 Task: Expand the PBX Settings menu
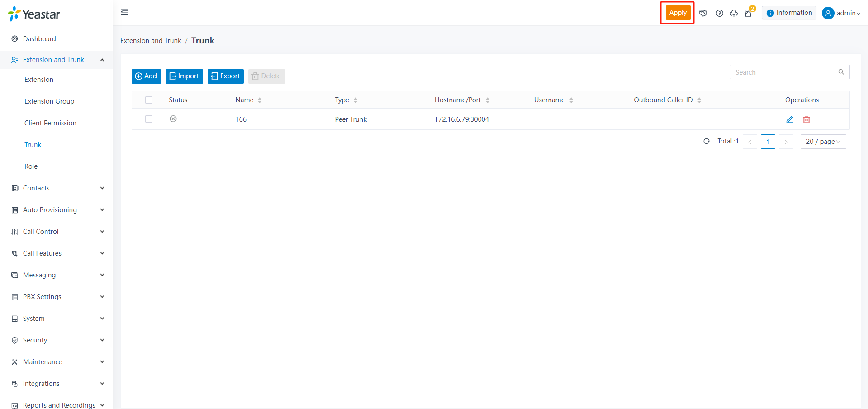coord(57,297)
